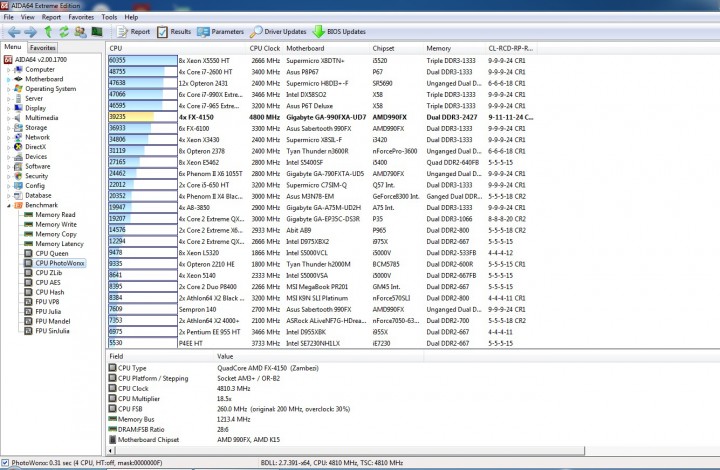Select the Database tree item
This screenshot has width=720, height=470.
[38, 195]
